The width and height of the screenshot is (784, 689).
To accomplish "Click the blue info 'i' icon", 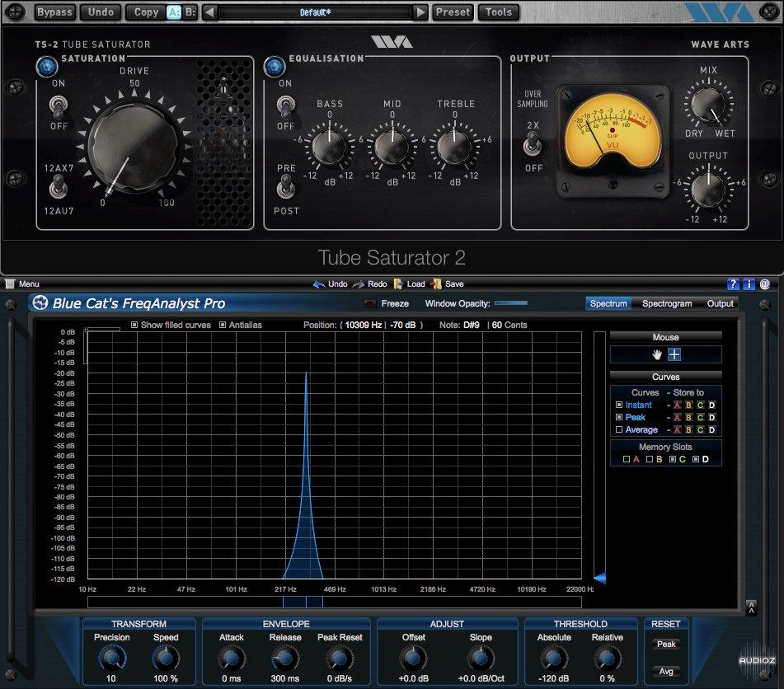I will [749, 284].
